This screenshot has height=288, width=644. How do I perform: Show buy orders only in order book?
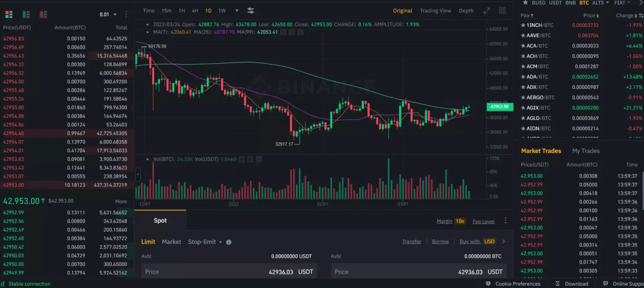pos(26,15)
